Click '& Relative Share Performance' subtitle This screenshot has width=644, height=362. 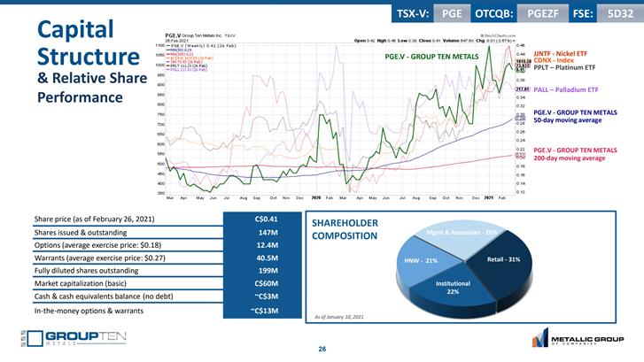pyautogui.click(x=92, y=88)
